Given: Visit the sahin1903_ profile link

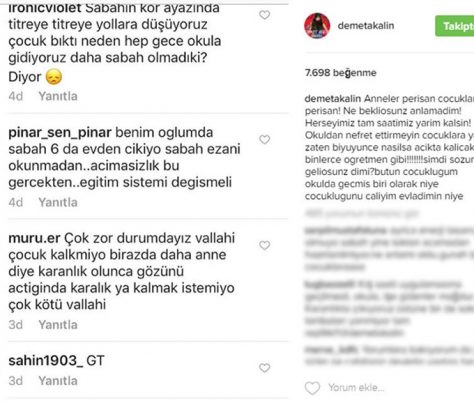Looking at the screenshot, I should (x=46, y=361).
